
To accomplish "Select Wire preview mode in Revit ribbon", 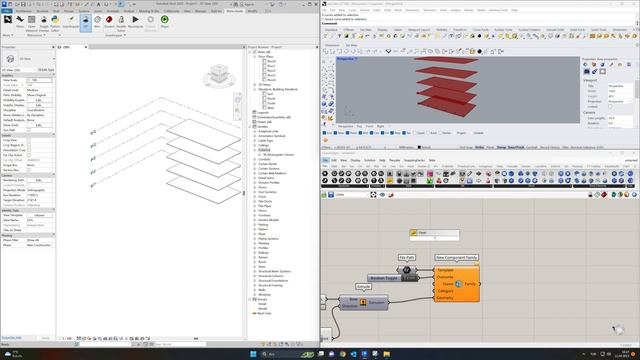I will tap(97, 22).
